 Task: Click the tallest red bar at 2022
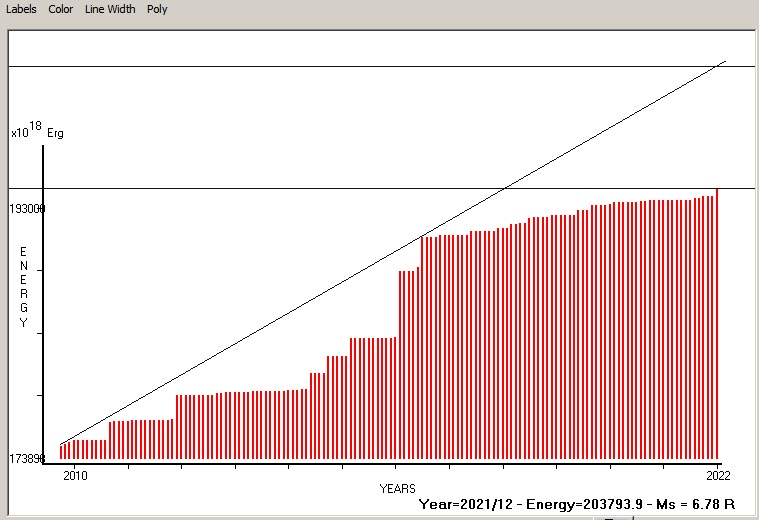717,320
